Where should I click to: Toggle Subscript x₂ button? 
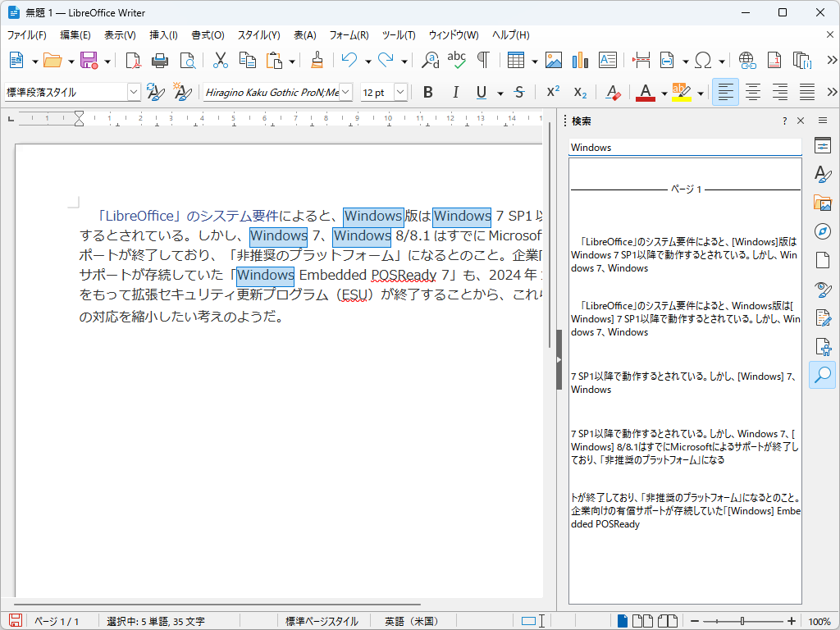click(580, 93)
